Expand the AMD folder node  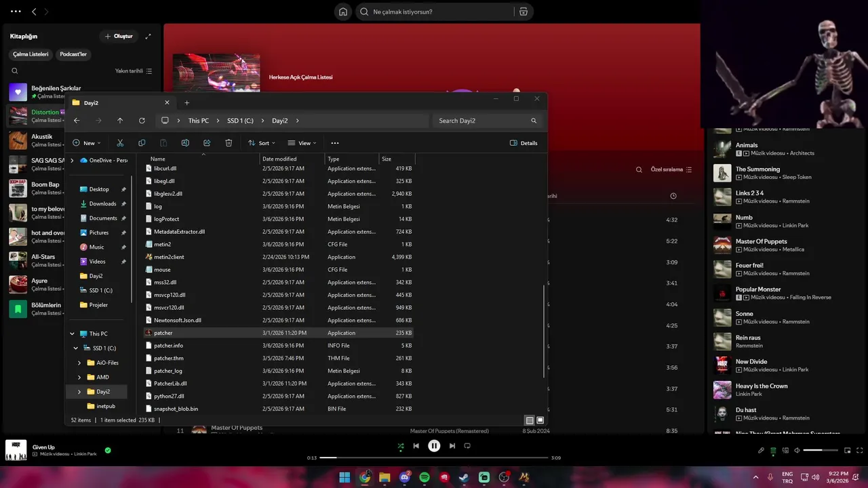[x=79, y=377]
